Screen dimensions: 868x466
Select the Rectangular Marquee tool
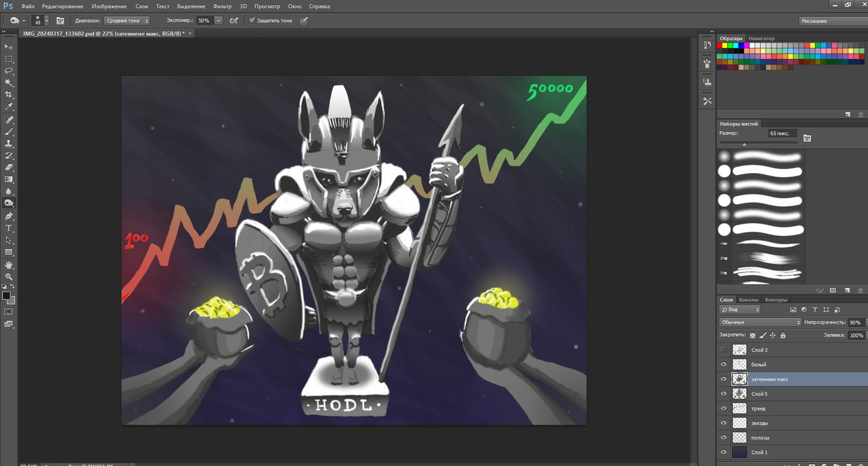[x=9, y=59]
